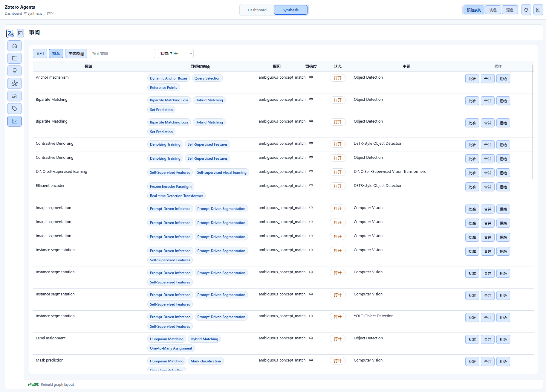
Task: Click the 打开 status badge in Anchor mechanism row
Action: [x=338, y=78]
